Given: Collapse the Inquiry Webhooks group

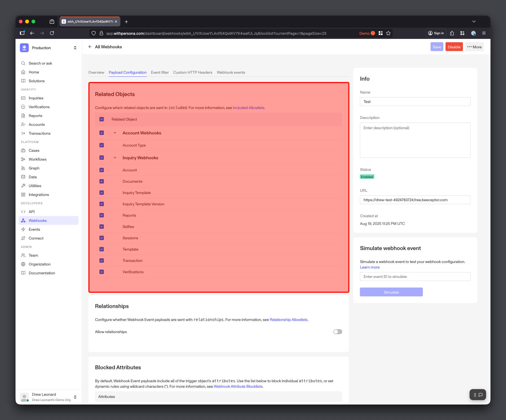Looking at the screenshot, I should pyautogui.click(x=115, y=158).
